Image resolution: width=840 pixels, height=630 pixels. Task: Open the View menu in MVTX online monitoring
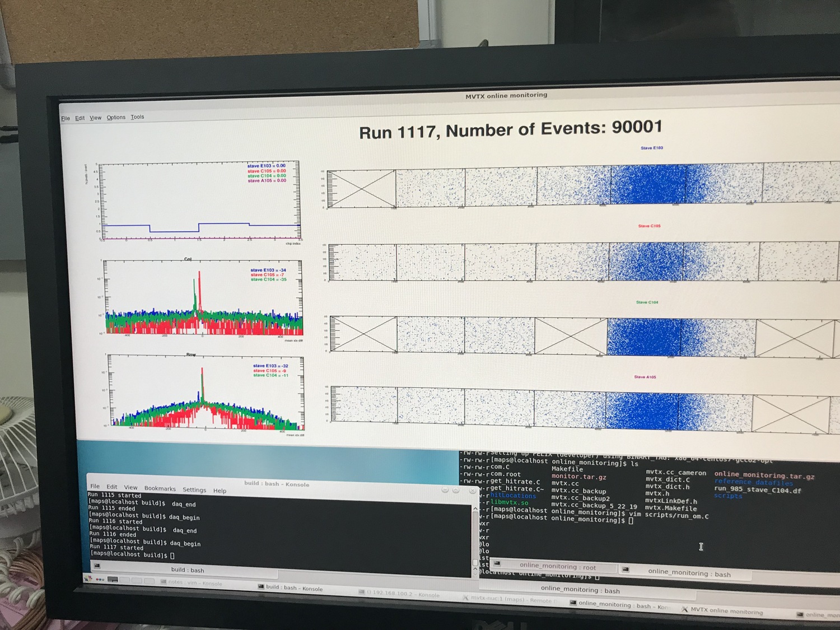96,118
